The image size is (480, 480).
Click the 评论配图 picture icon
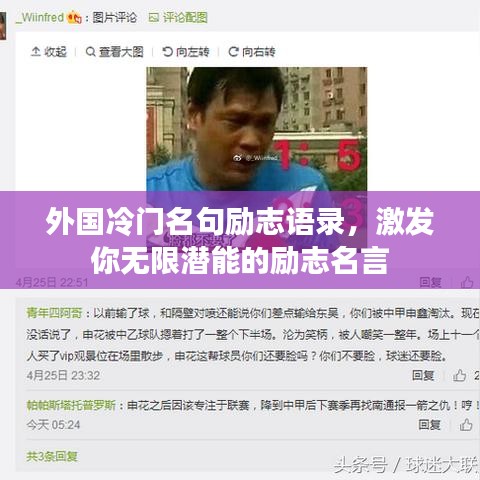[x=153, y=17]
